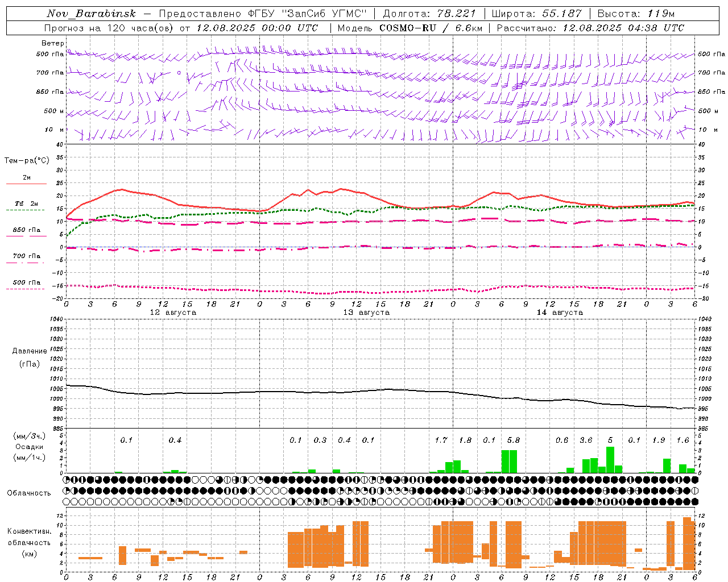Click the '10 м' wind level label on left
This screenshot has width=728, height=582.
(x=55, y=130)
